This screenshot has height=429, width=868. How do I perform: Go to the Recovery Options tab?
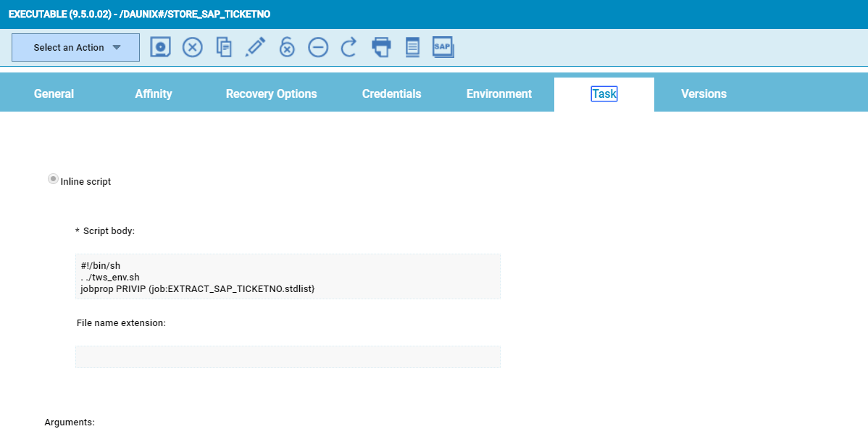[271, 94]
